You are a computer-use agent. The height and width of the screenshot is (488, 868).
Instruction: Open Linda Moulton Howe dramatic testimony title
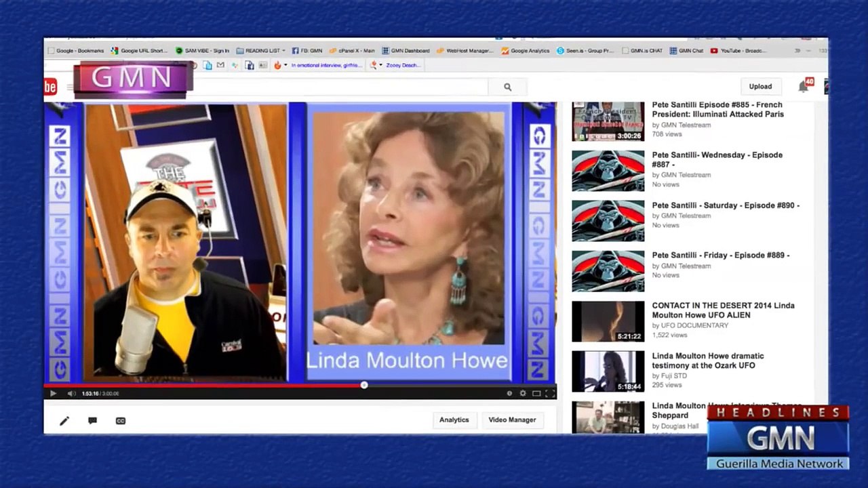pos(708,361)
